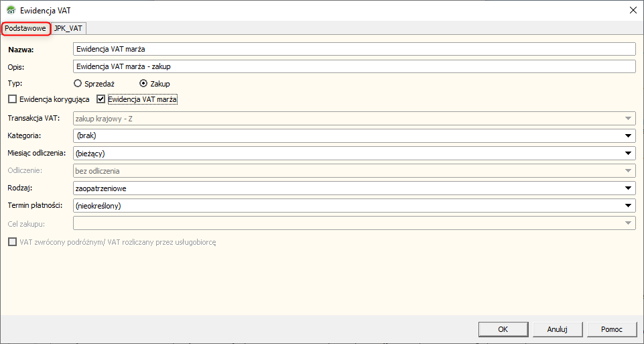Screen dimensions: 644x344
Task: Enable the Ewidencja korygująca checkbox
Action: coord(12,99)
